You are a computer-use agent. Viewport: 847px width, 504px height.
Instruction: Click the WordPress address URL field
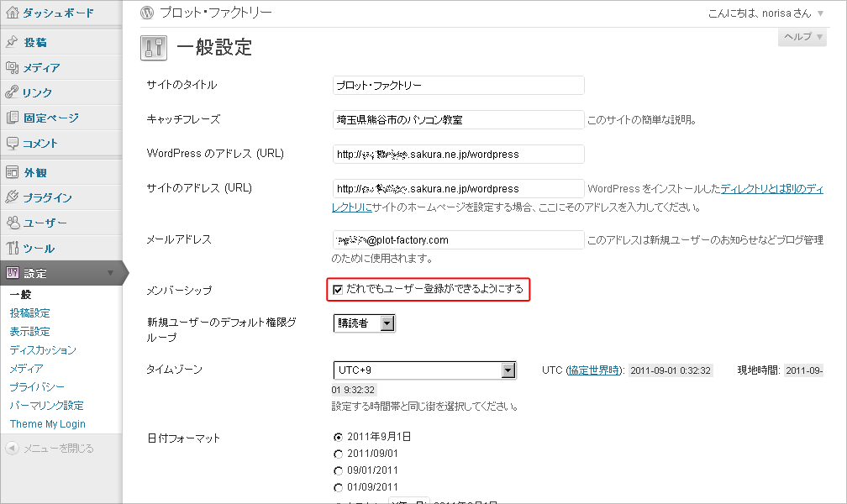pos(458,154)
